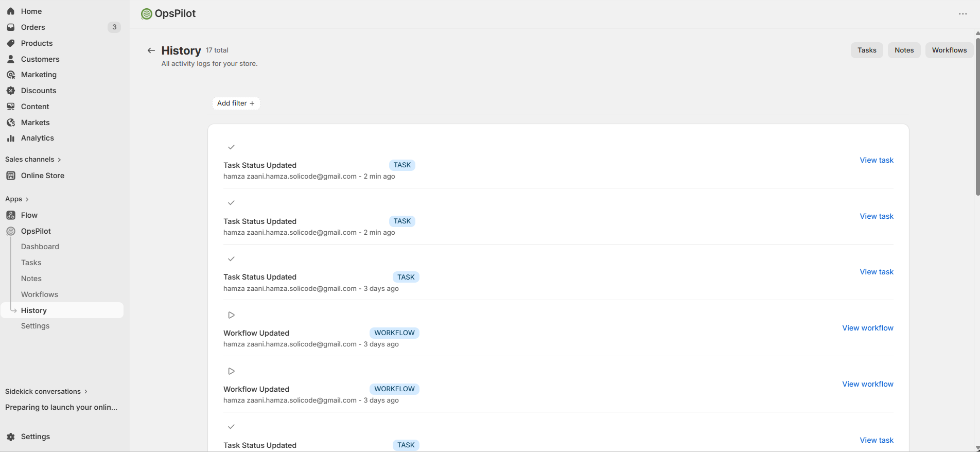Image resolution: width=980 pixels, height=452 pixels.
Task: Click the WORKFLOW badge on first workflow entry
Action: 394,333
